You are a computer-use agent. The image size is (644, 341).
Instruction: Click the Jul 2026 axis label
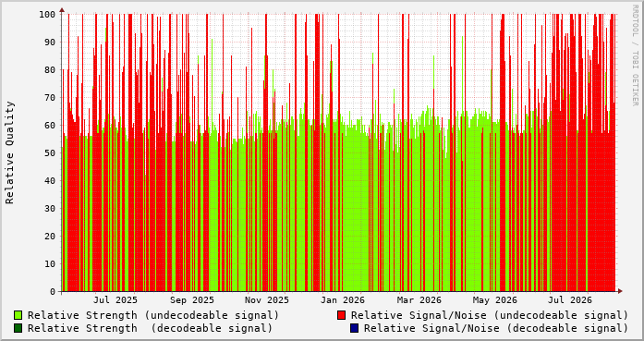pos(570,300)
